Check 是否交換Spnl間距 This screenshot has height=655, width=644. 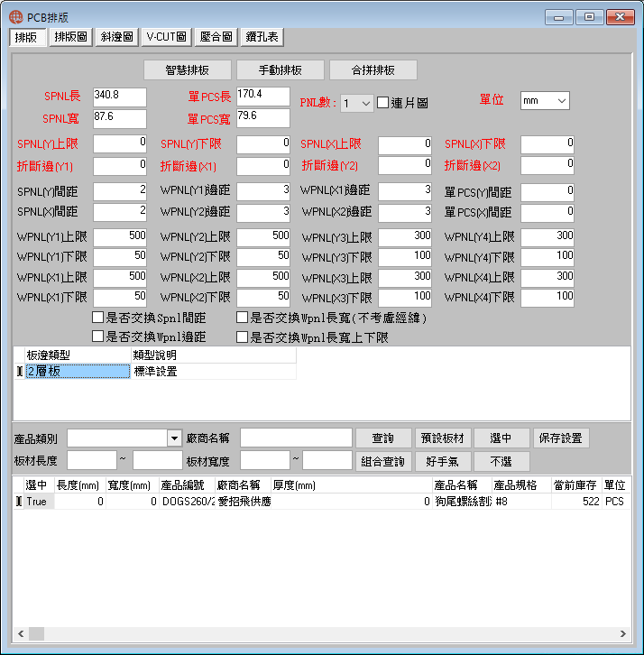(x=97, y=318)
